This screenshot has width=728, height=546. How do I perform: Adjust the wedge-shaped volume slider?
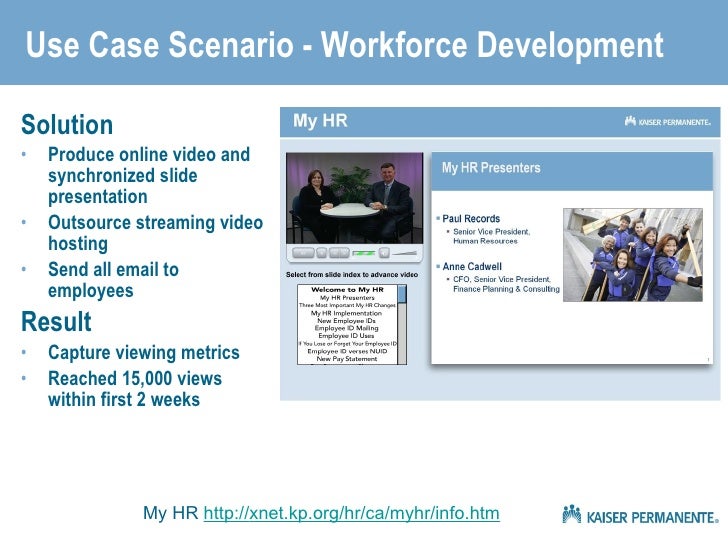click(404, 253)
